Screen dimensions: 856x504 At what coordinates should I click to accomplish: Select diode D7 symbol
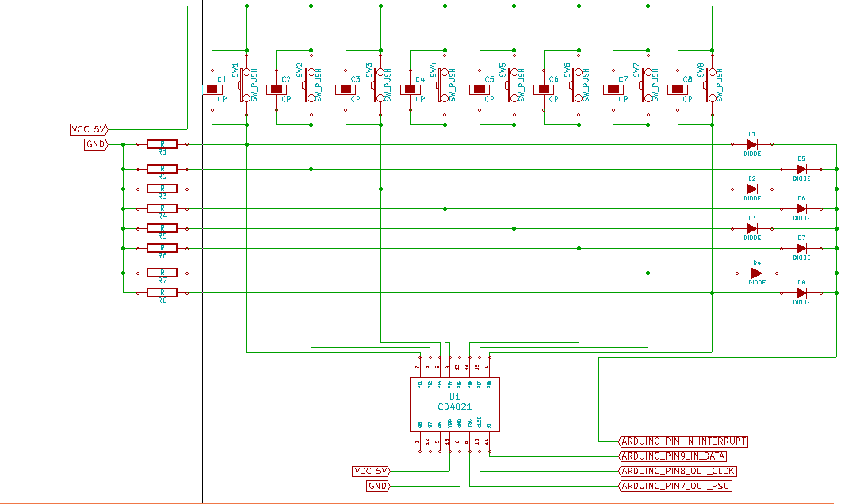(x=801, y=249)
